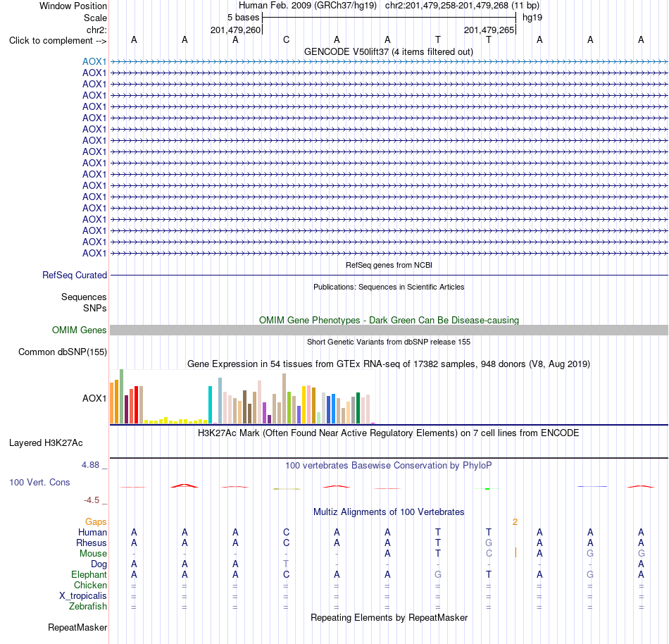Click the orange insertion bar in the Mouse row
669x644 pixels.
[515, 552]
